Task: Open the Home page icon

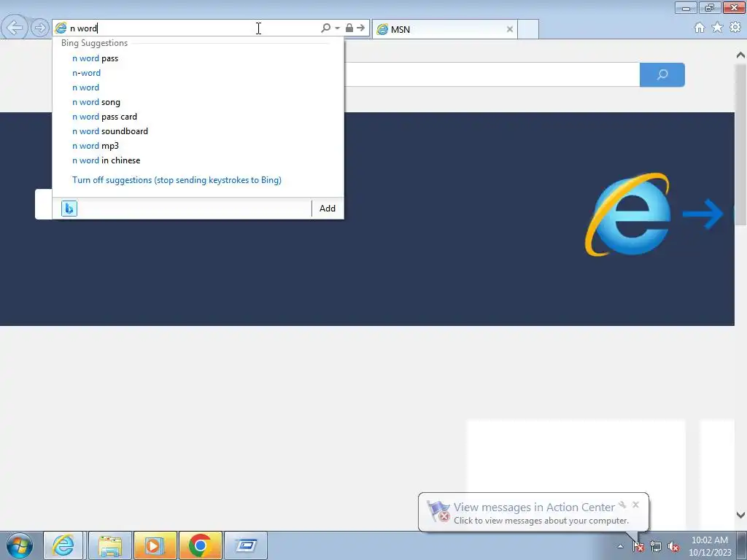Action: click(700, 28)
